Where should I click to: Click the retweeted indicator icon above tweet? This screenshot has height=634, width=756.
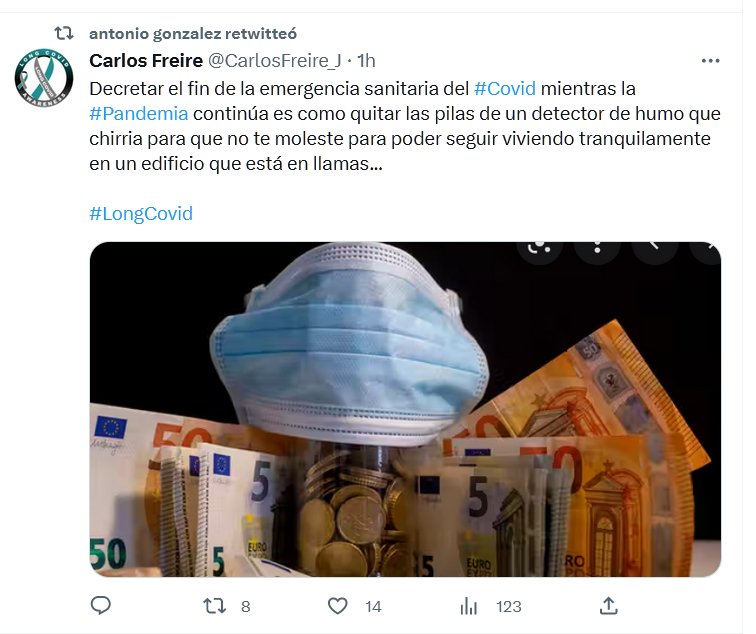pos(64,33)
